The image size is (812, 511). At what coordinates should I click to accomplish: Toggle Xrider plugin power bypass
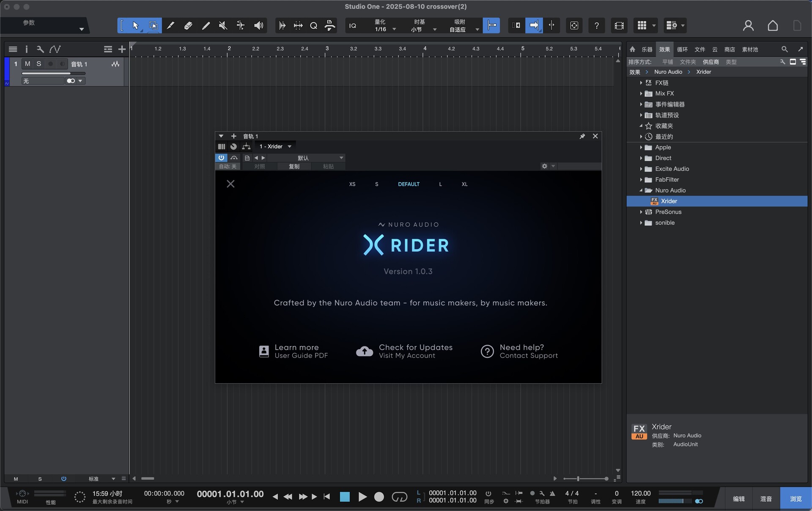[221, 158]
